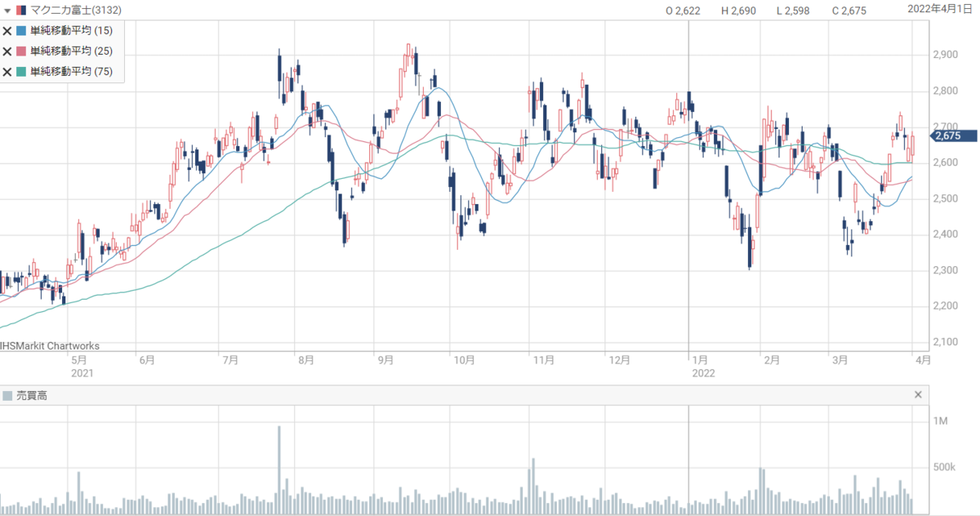Screen dimensions: 980x516
Task: Click the gray swatch beside 売買高
Action: pyautogui.click(x=7, y=395)
